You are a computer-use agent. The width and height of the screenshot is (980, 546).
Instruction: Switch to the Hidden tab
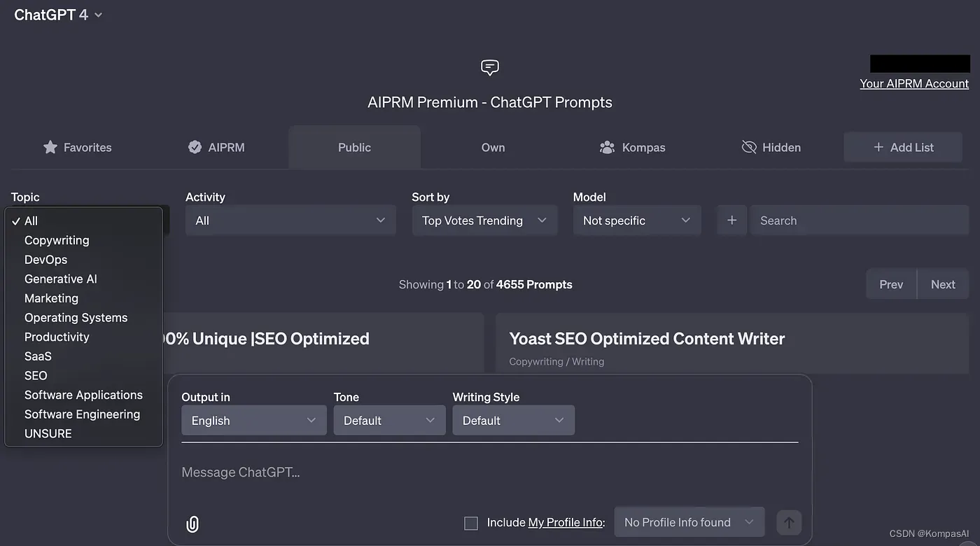[771, 148]
